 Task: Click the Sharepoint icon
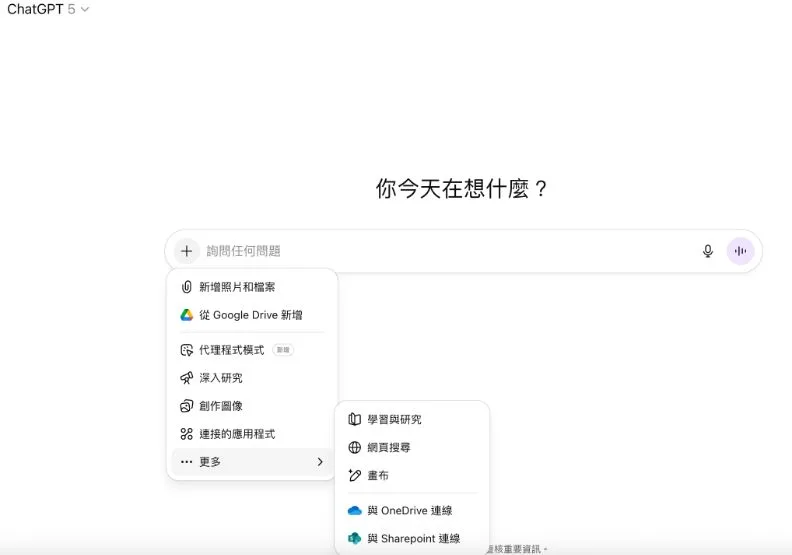click(x=355, y=538)
